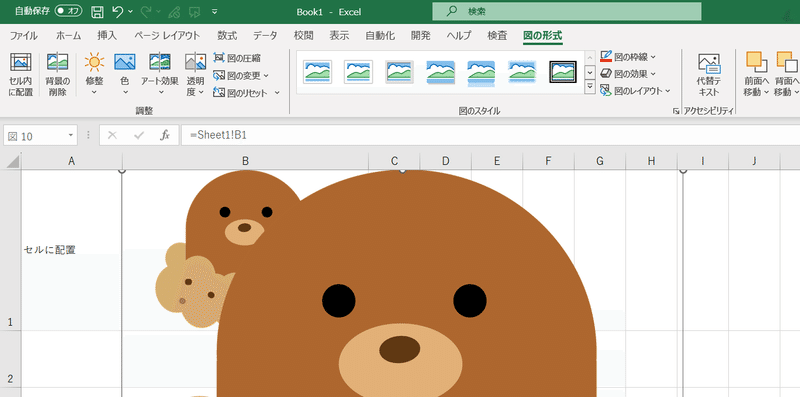Open the データ tab
The width and height of the screenshot is (800, 397).
265,35
